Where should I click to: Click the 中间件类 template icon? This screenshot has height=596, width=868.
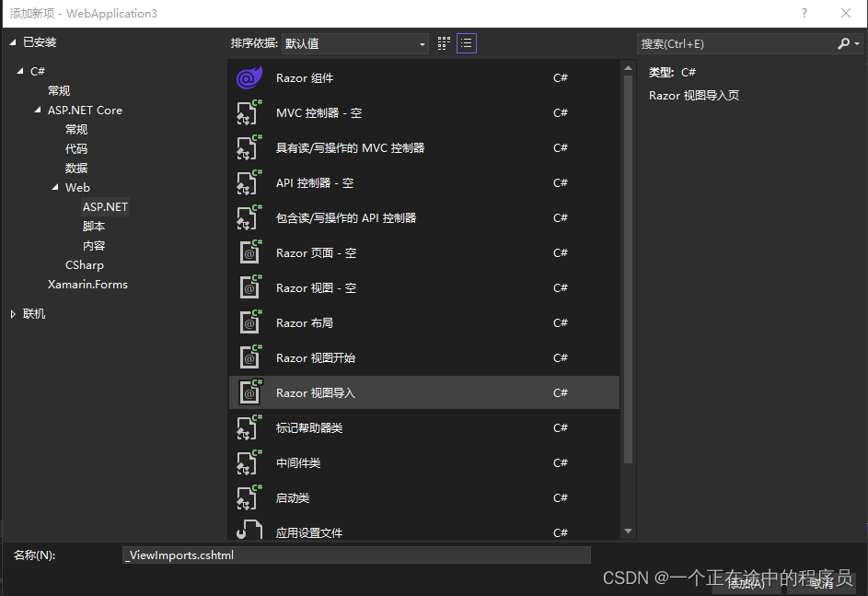249,462
